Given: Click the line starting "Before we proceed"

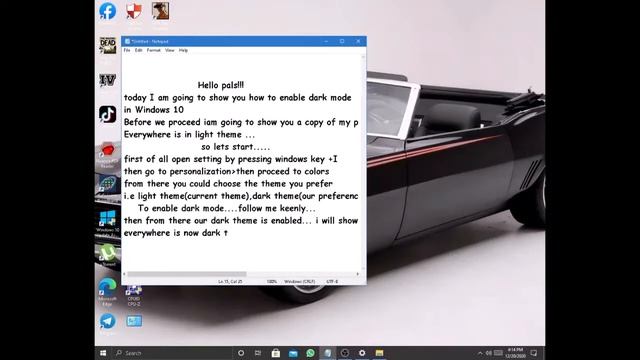Looking at the screenshot, I should 241,122.
